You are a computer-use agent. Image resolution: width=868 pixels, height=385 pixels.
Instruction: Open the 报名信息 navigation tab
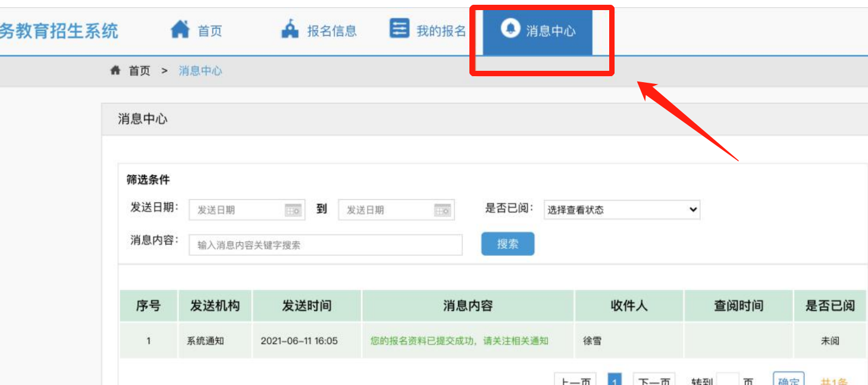coord(319,30)
